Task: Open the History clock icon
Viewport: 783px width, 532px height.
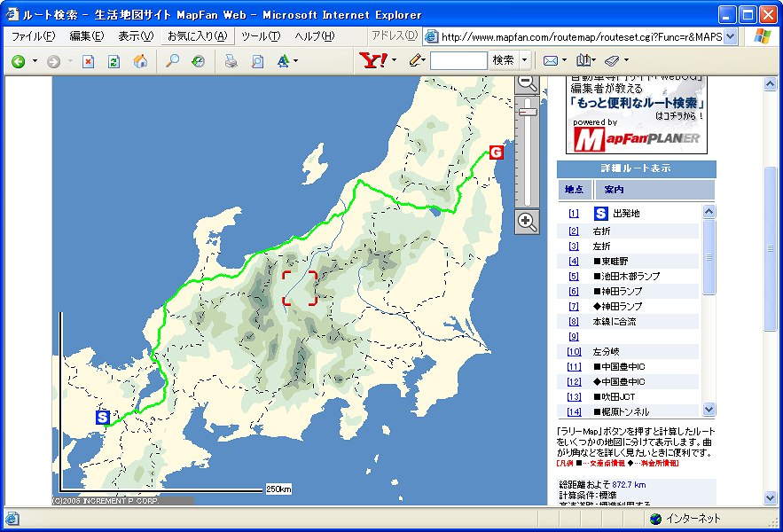Action: click(199, 61)
